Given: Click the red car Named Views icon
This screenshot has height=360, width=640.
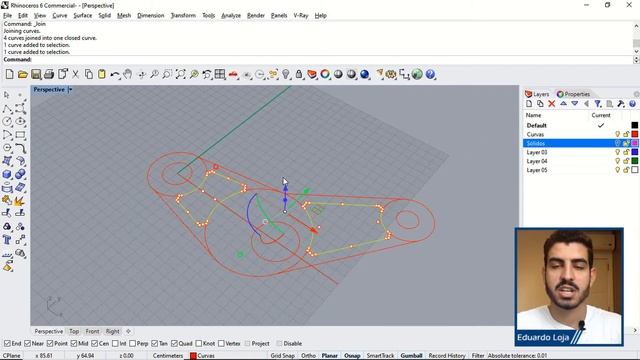Looking at the screenshot, I should coord(233,74).
